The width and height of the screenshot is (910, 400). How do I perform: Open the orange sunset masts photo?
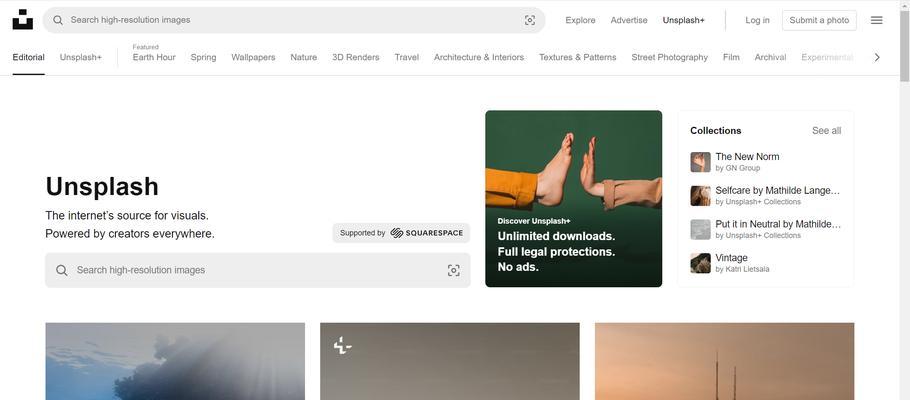coord(724,361)
